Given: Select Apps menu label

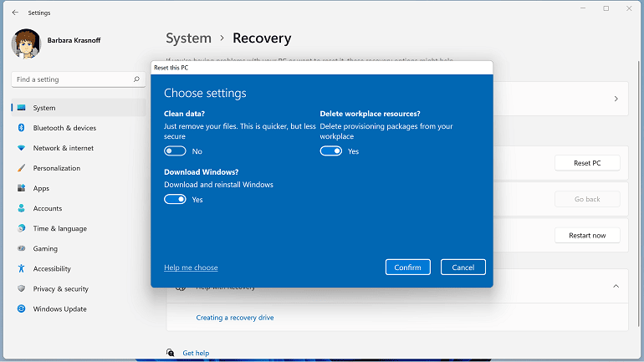Looking at the screenshot, I should [41, 188].
